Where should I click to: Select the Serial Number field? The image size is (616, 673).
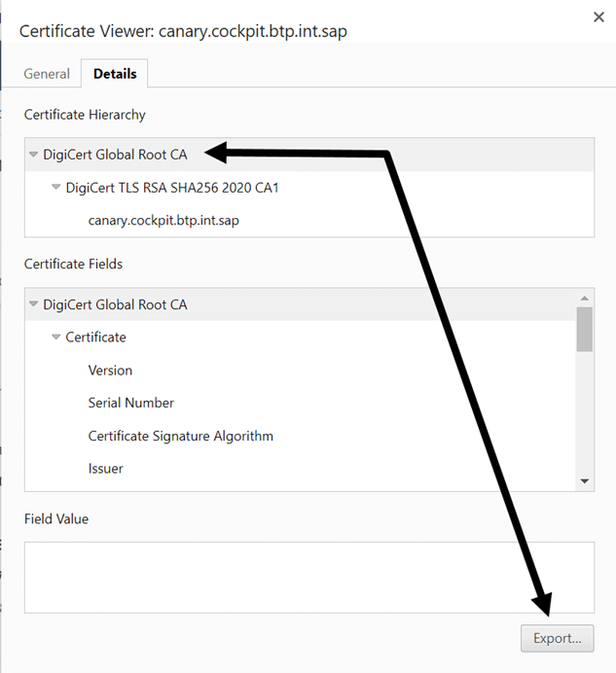pyautogui.click(x=131, y=403)
